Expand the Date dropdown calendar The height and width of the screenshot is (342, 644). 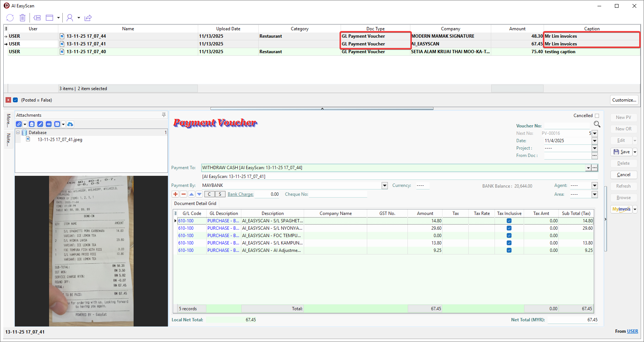pos(595,141)
